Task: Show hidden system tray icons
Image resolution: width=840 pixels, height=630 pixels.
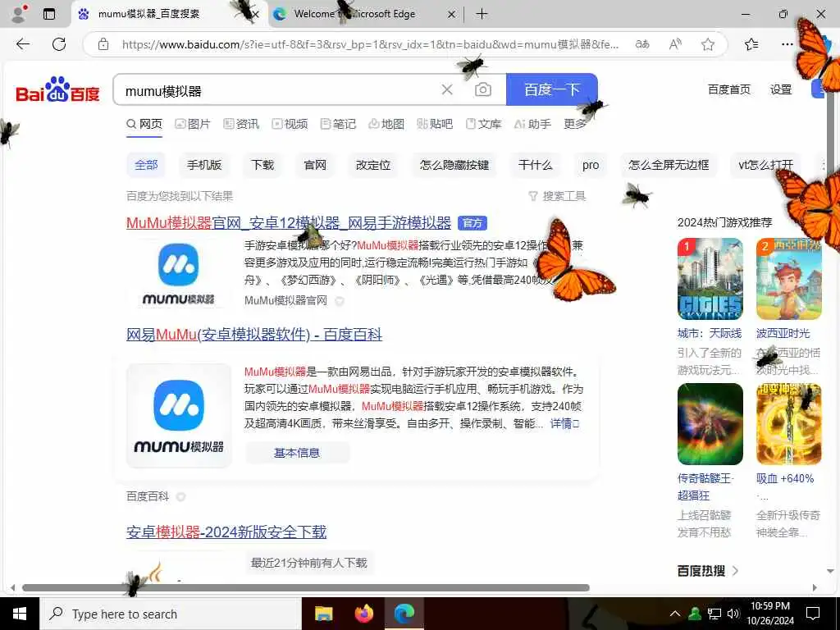Action: click(x=675, y=614)
